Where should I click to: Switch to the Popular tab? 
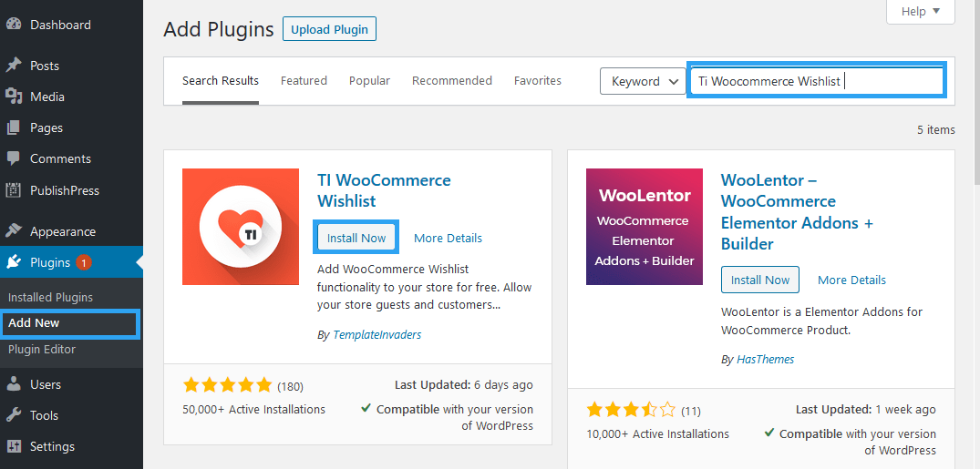[x=369, y=80]
